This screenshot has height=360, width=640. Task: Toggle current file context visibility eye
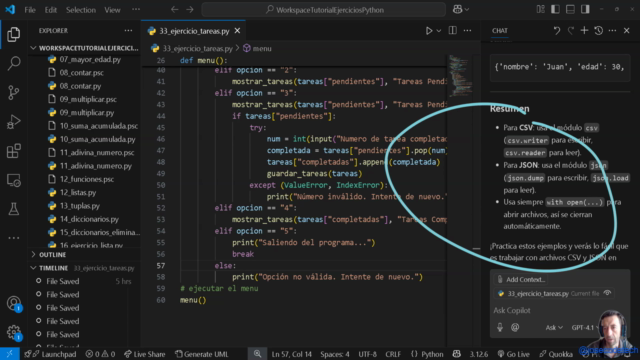(607, 293)
